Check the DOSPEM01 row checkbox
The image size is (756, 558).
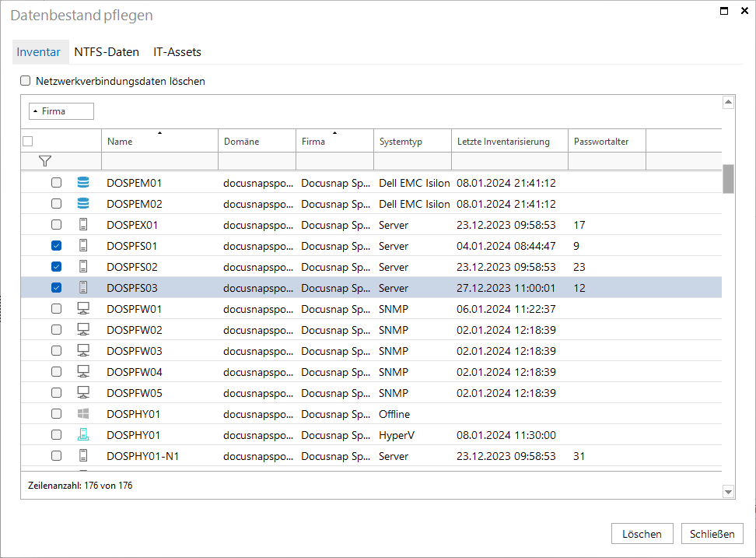coord(57,182)
